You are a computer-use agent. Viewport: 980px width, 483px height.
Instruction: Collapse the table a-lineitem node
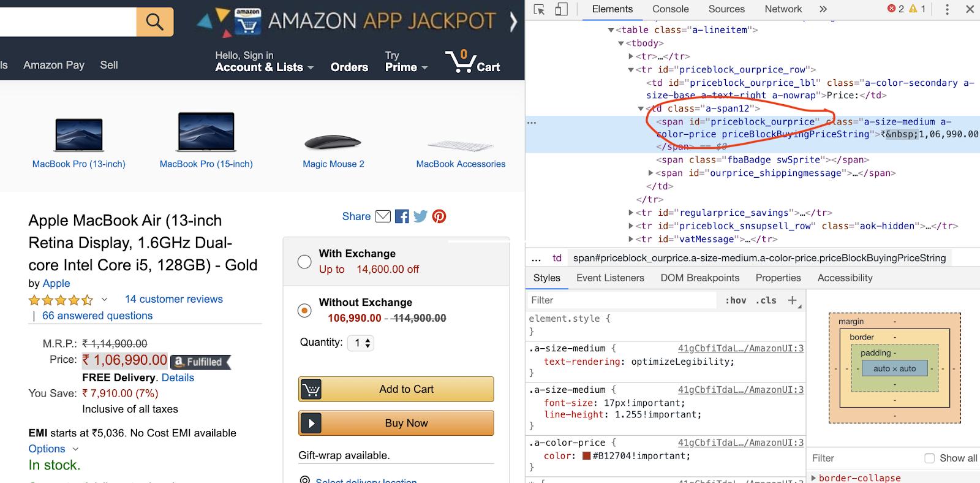[x=611, y=30]
